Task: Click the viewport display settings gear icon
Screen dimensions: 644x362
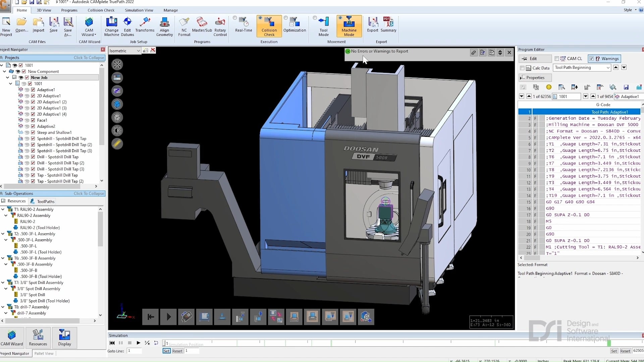Action: tap(117, 130)
